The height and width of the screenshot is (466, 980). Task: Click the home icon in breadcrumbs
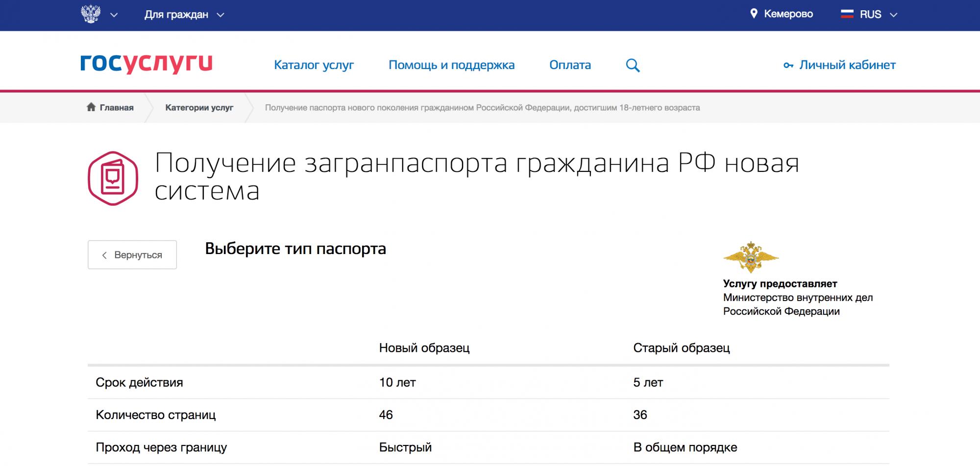(91, 107)
